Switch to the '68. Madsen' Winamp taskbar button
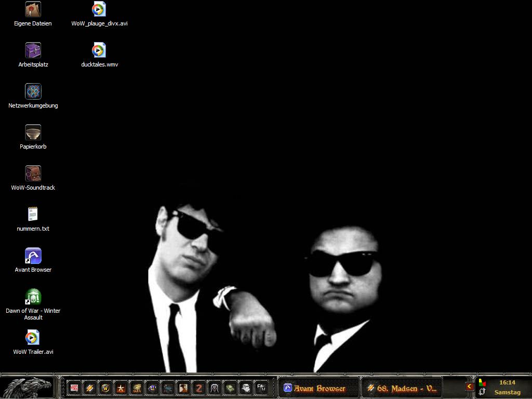 pos(403,388)
